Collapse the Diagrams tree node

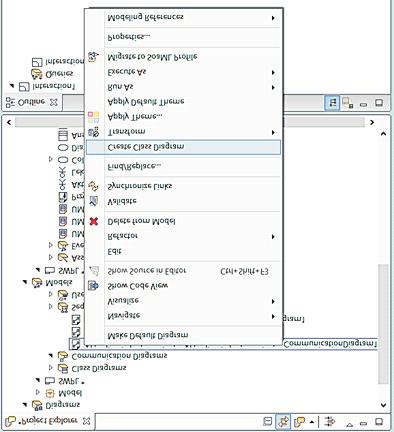(25, 405)
